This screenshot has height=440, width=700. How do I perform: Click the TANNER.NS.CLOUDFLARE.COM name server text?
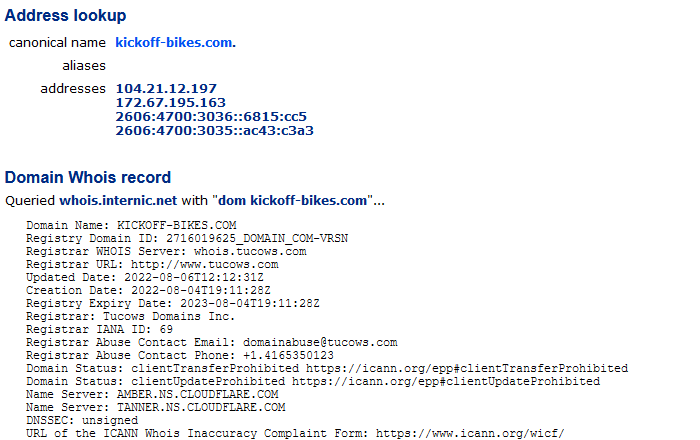click(x=201, y=407)
